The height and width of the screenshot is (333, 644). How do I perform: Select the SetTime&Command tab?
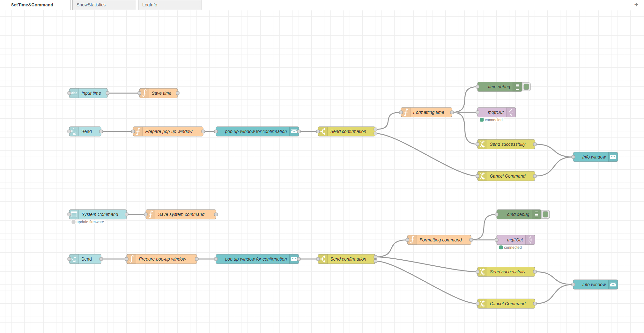click(38, 5)
